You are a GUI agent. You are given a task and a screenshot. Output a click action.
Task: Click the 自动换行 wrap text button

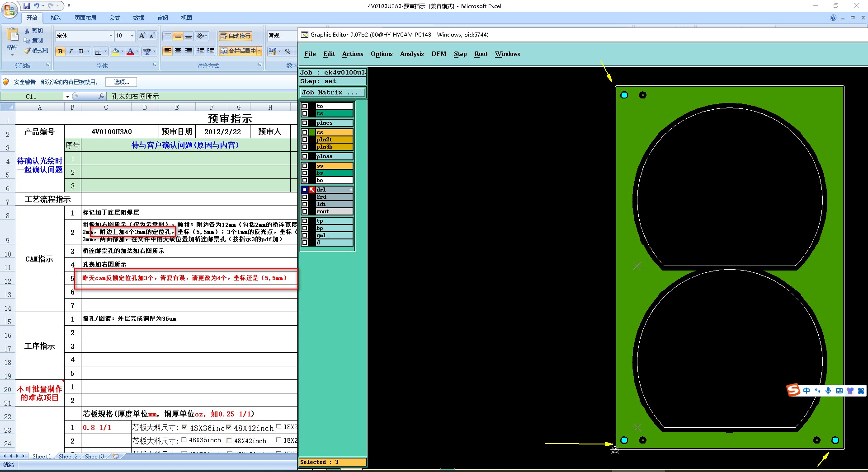[x=235, y=36]
